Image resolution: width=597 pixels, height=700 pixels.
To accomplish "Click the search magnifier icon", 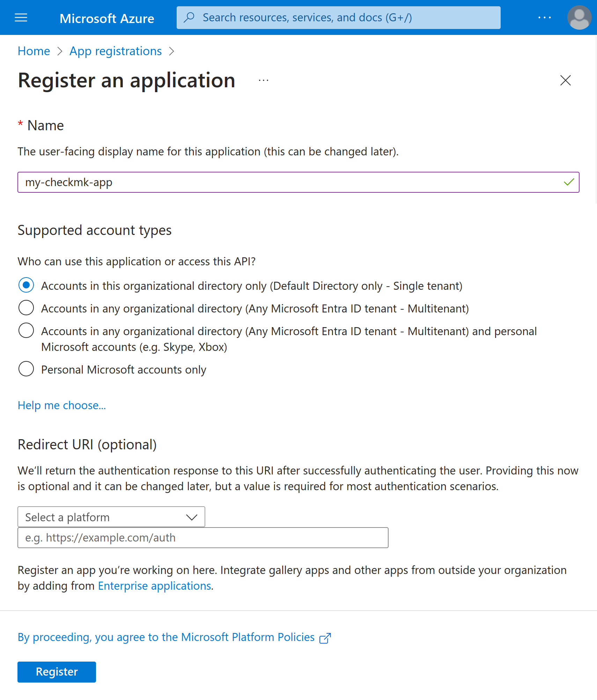I will [x=189, y=17].
